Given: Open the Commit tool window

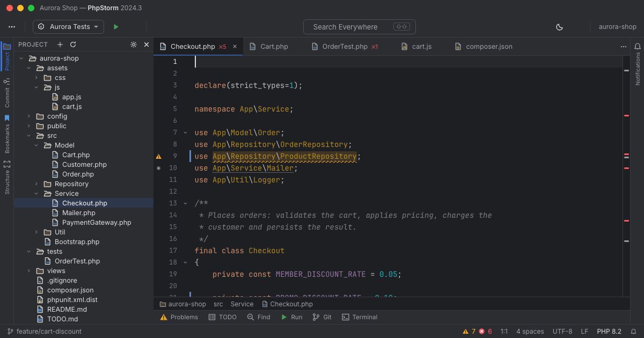Looking at the screenshot, I should 7,92.
